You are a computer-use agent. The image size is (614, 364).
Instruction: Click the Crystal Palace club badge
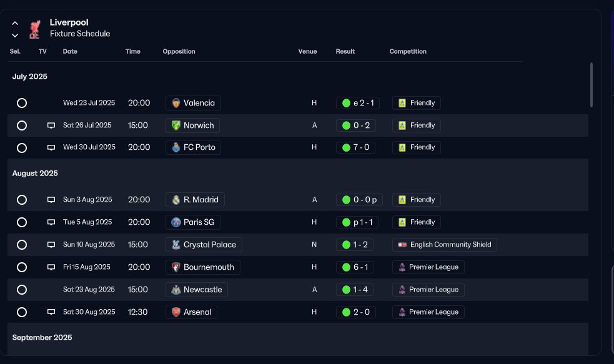coord(176,245)
